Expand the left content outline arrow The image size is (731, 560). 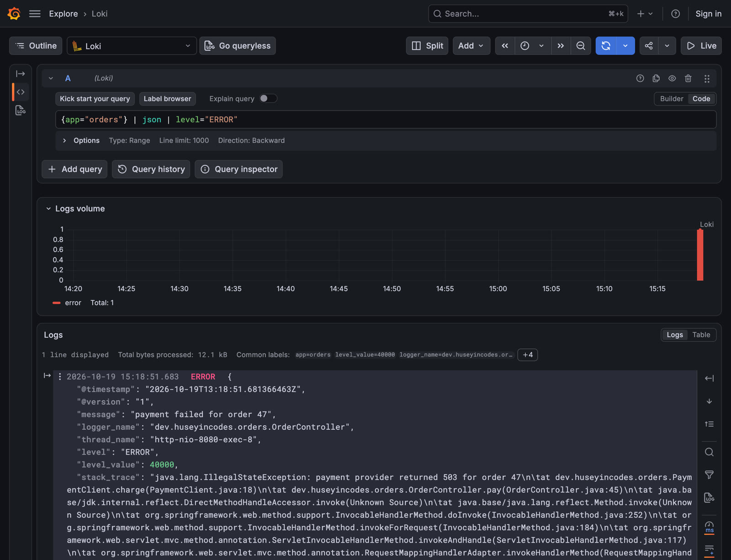[21, 74]
